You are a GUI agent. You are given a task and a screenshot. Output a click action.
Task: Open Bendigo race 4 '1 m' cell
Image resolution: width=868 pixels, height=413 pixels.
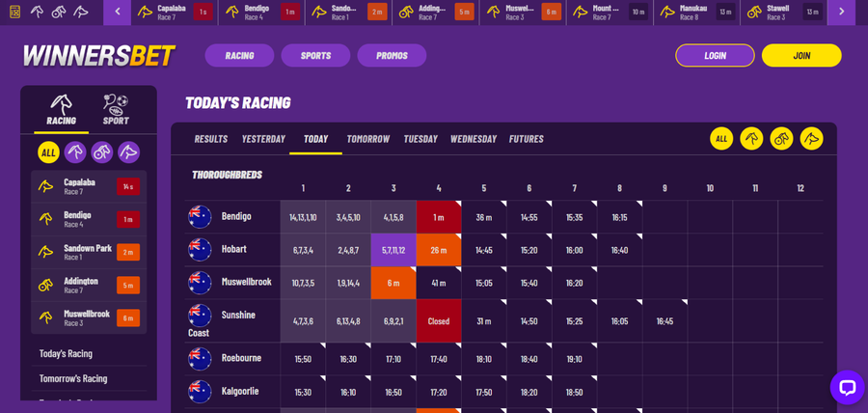coord(439,217)
